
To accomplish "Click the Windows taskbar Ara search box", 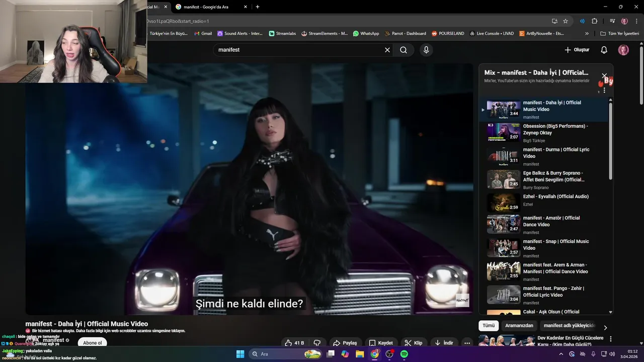I will (286, 354).
